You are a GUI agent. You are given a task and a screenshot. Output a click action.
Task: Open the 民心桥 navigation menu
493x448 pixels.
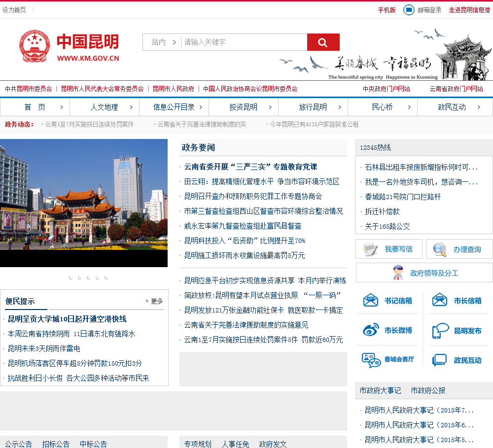click(x=383, y=107)
